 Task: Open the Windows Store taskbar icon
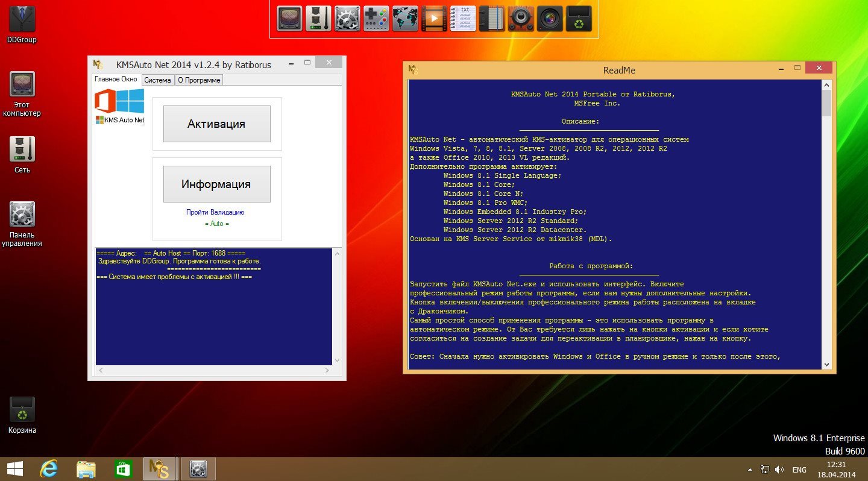click(x=123, y=468)
